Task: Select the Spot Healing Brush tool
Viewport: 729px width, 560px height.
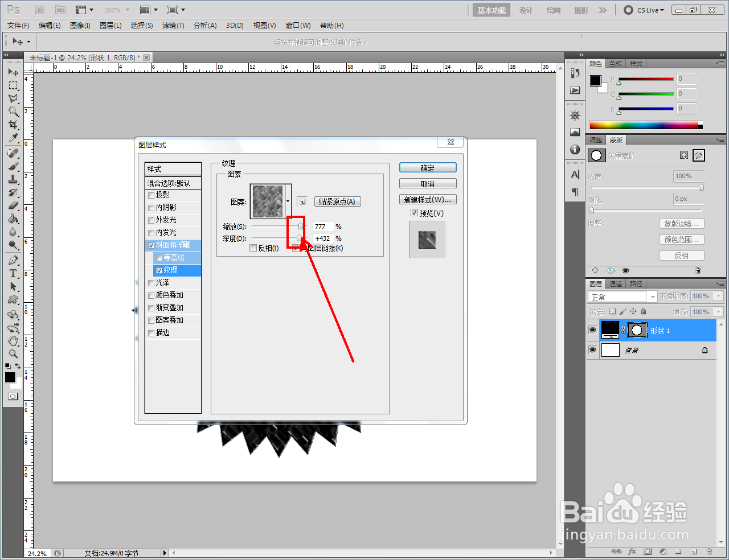Action: coord(13,154)
